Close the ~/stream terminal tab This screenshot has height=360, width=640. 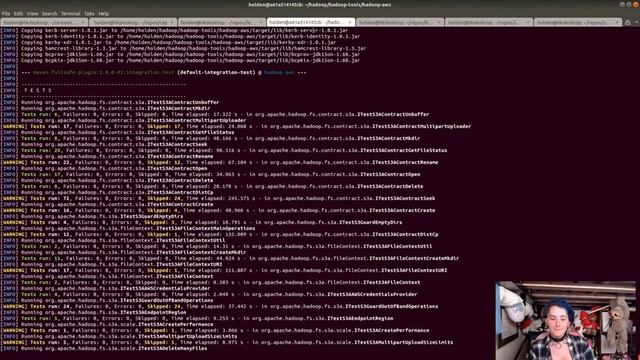coord(83,22)
